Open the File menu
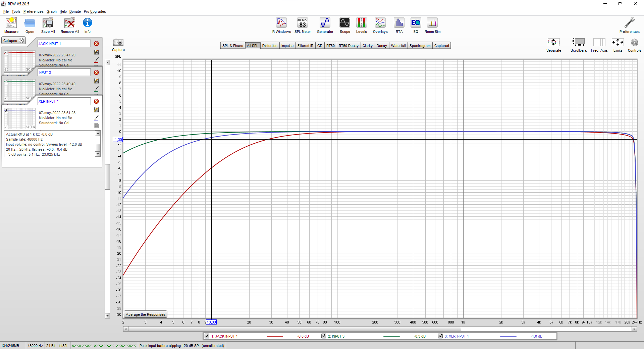This screenshot has height=349, width=644. [6, 11]
